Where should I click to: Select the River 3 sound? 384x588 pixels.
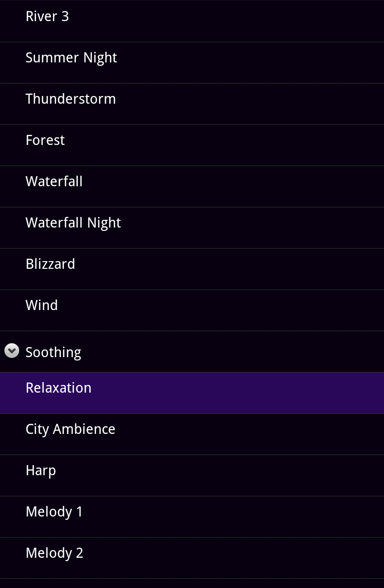47,17
